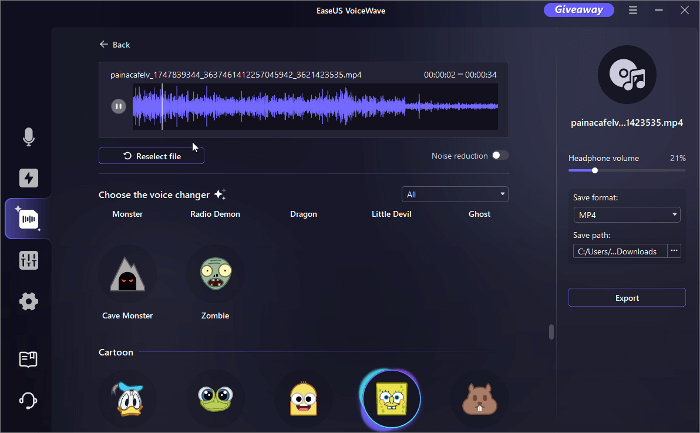Open the Giveaway promotion button
This screenshot has width=700, height=433.
[579, 10]
